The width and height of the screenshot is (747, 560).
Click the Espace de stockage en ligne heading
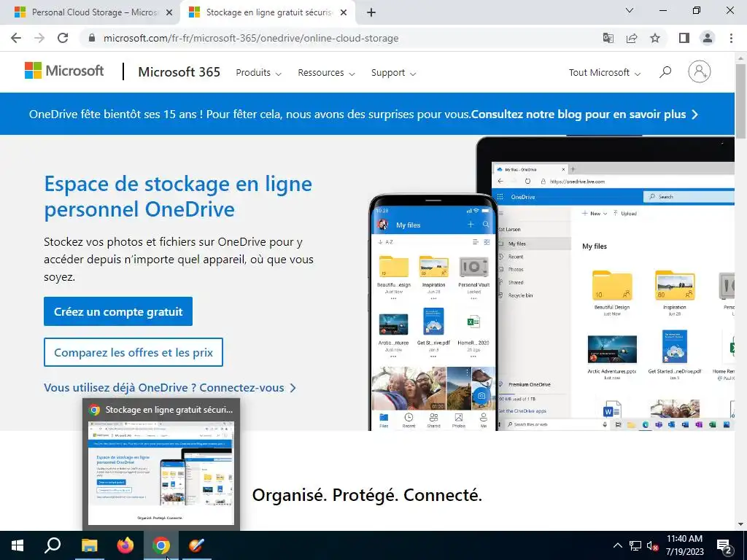(x=178, y=196)
